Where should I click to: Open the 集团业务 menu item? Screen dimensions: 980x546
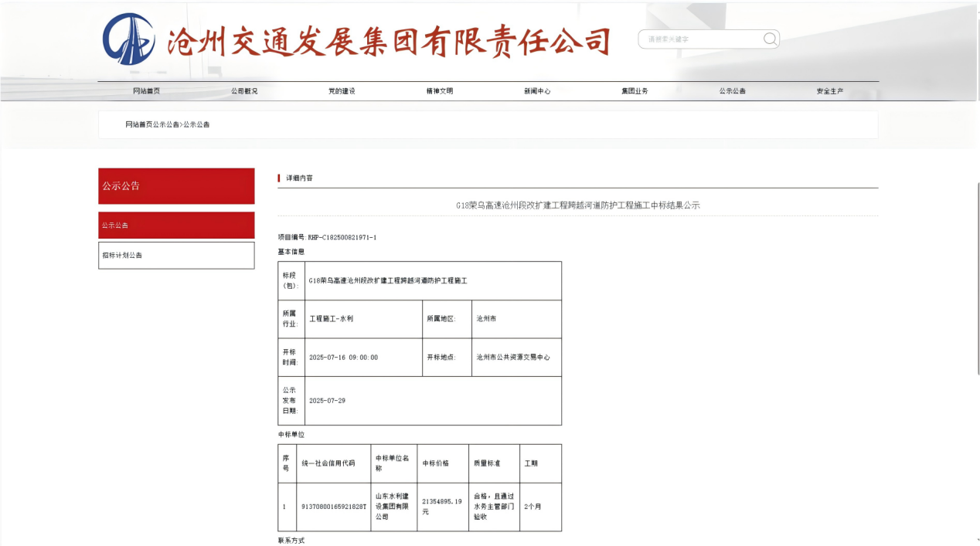click(x=634, y=90)
